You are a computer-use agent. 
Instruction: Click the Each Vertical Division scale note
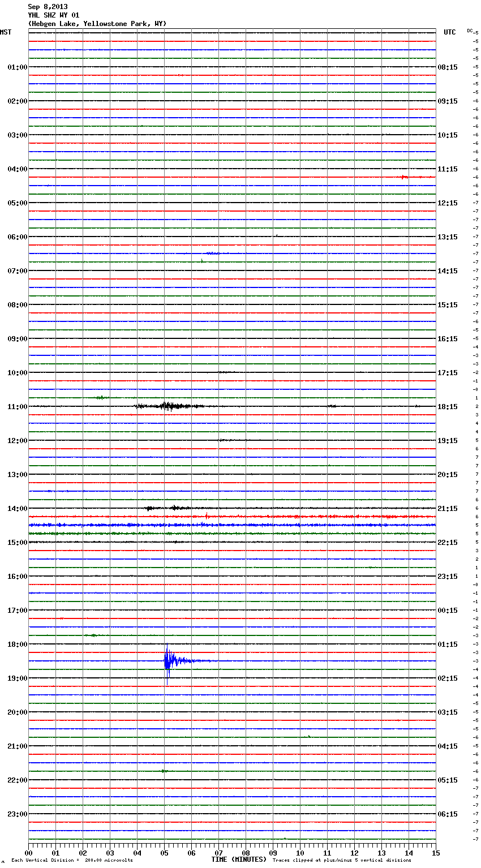[x=72, y=860]
